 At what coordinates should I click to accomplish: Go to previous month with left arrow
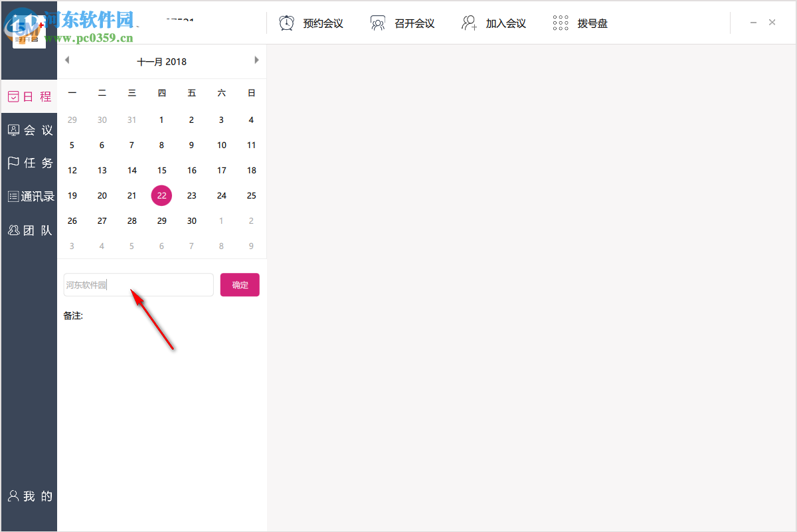point(66,59)
